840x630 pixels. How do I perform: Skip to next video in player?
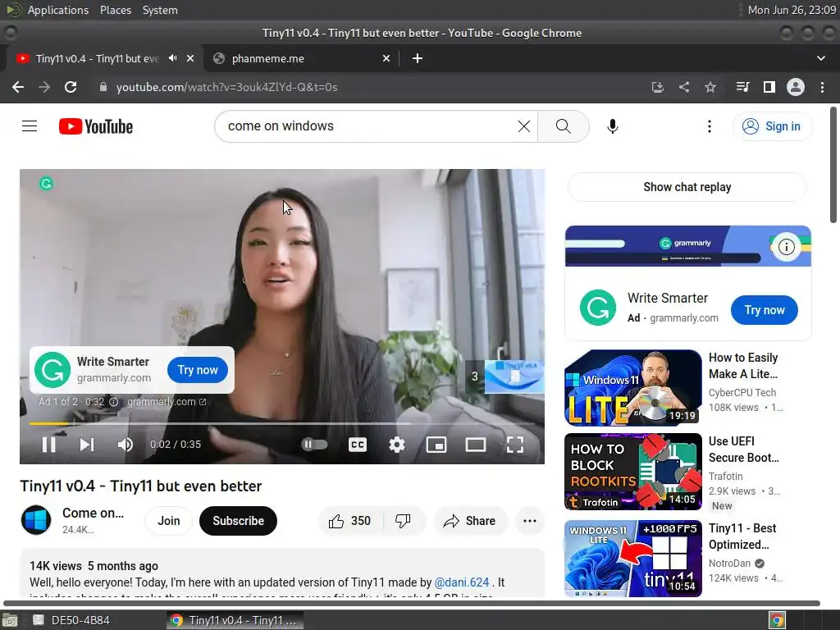click(87, 445)
